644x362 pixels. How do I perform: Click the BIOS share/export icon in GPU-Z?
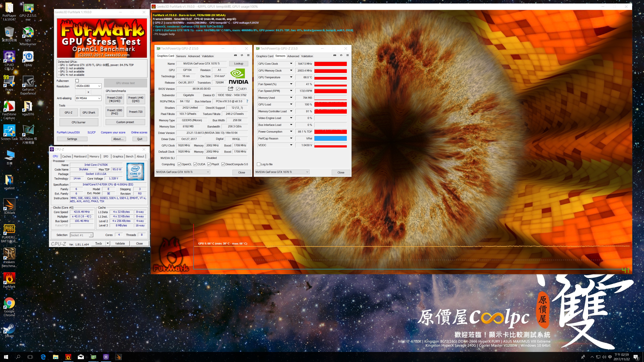coord(230,89)
